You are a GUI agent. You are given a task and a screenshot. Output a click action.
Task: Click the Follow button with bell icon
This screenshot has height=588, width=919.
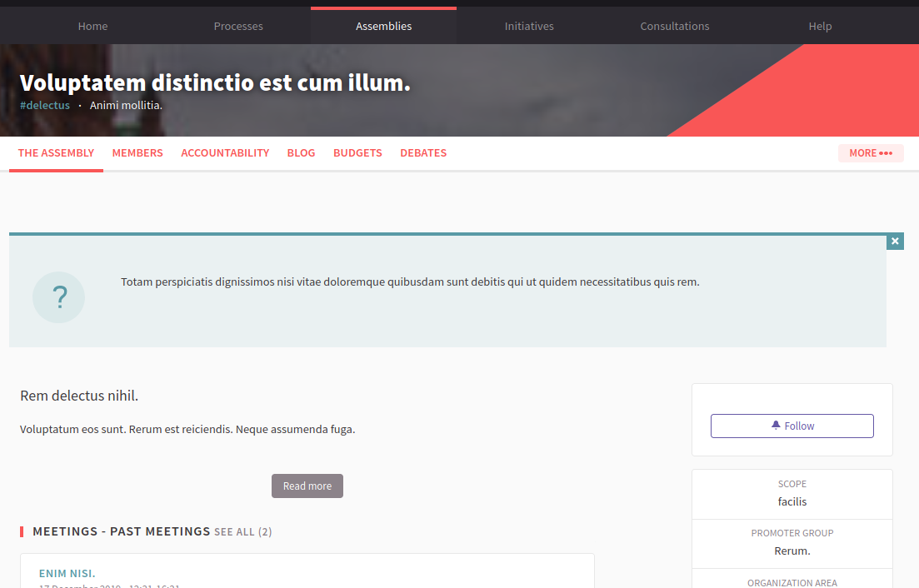792,426
